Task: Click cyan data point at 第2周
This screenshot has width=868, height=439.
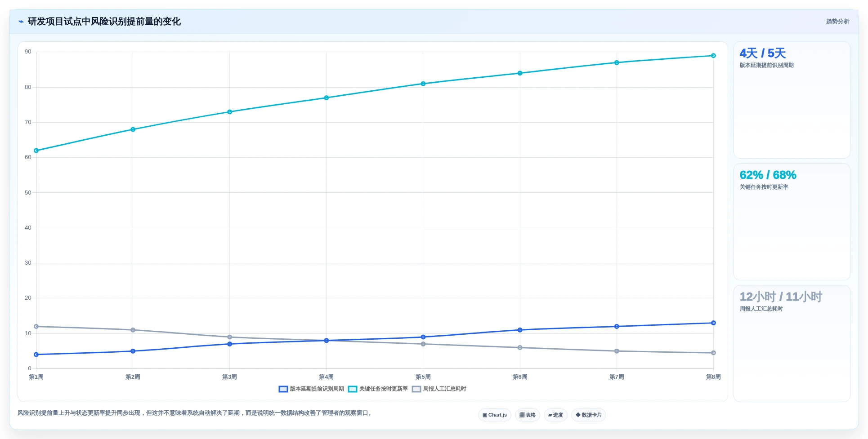Action: click(x=133, y=129)
